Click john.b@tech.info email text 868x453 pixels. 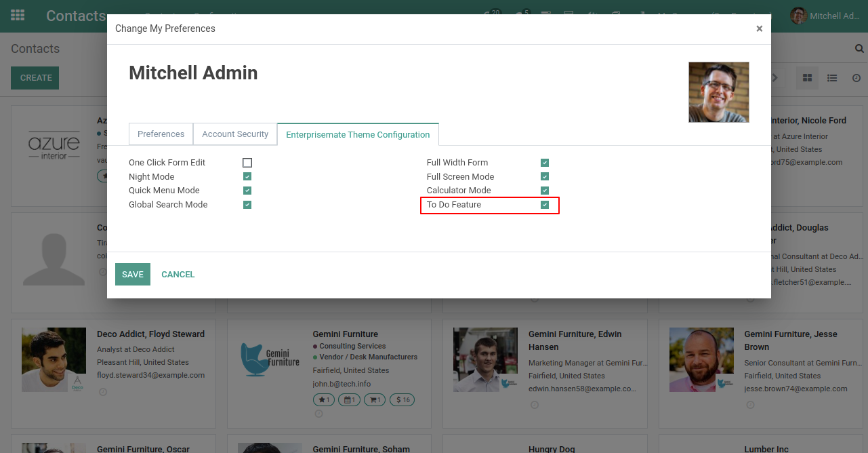(342, 384)
